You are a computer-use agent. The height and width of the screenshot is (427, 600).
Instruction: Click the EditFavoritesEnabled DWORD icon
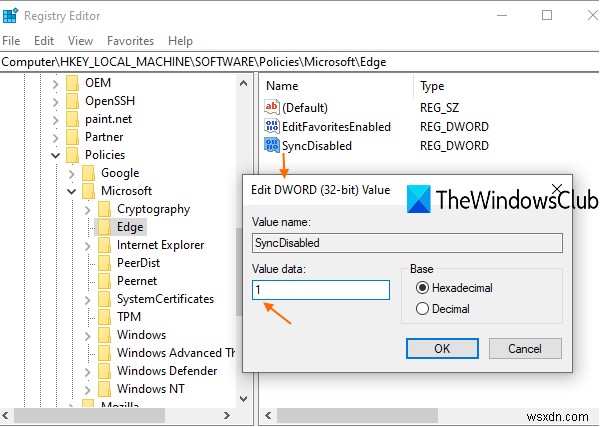(x=272, y=126)
